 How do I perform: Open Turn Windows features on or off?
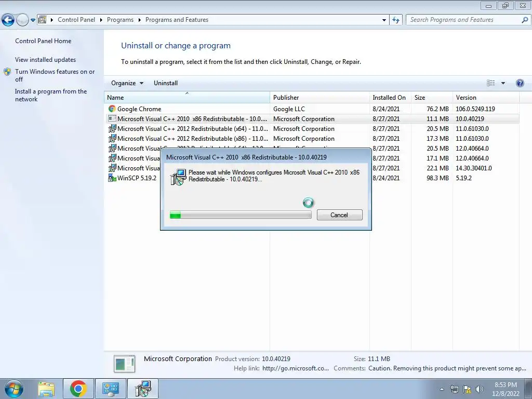pyautogui.click(x=55, y=75)
